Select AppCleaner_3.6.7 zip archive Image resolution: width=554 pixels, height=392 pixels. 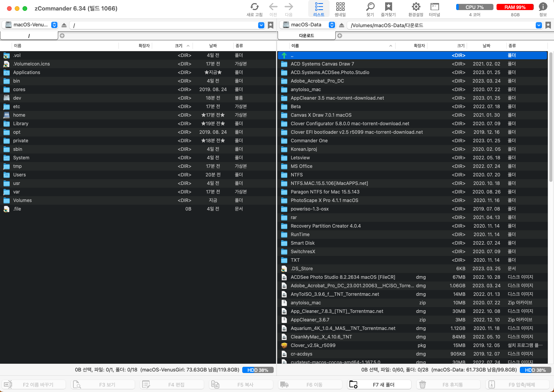click(x=412, y=320)
